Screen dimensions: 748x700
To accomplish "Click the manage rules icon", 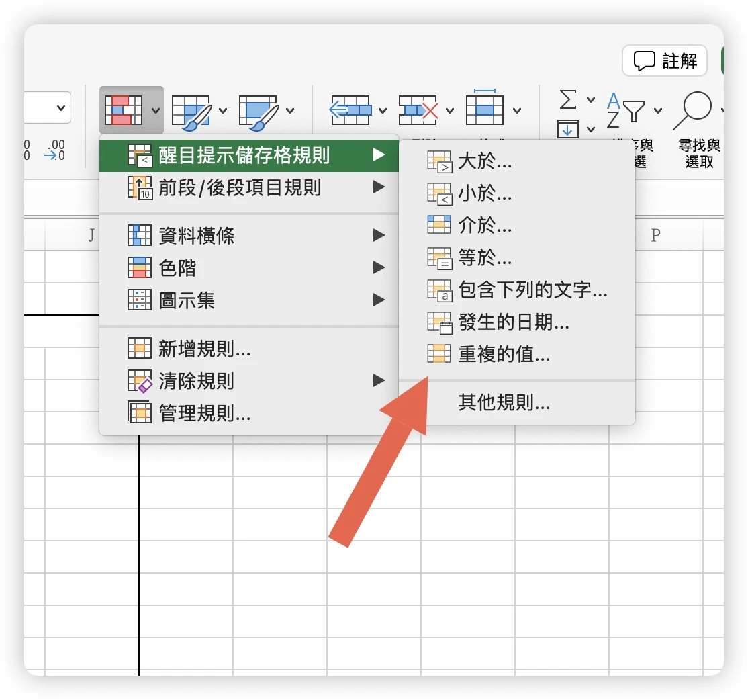I will click(x=139, y=412).
